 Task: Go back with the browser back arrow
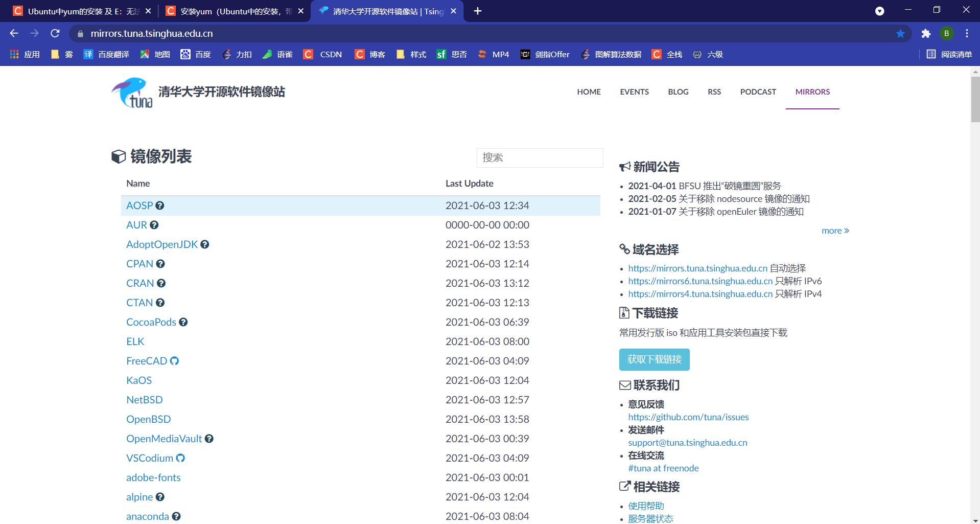[x=14, y=33]
